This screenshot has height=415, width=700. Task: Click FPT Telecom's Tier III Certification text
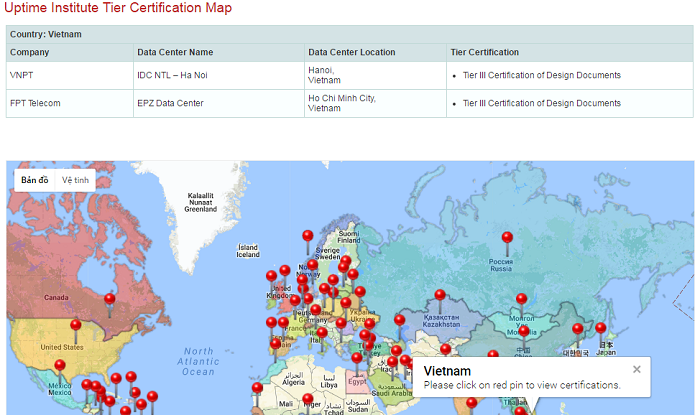click(542, 103)
